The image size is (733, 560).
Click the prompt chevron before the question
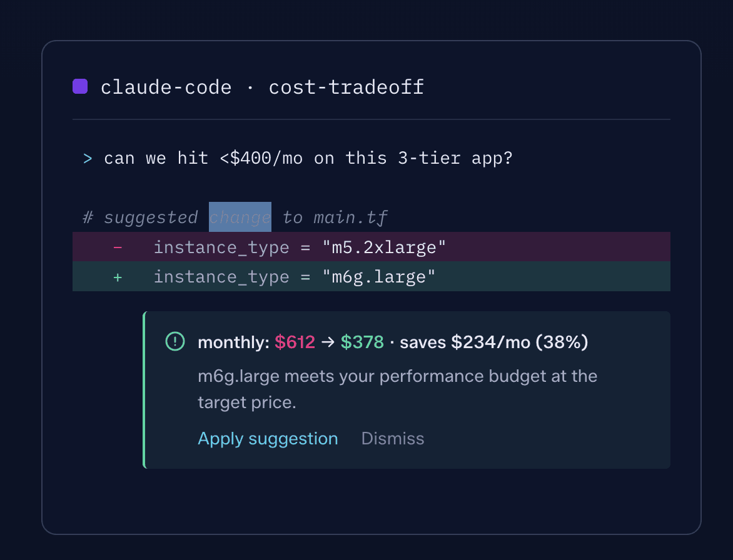[x=88, y=159]
